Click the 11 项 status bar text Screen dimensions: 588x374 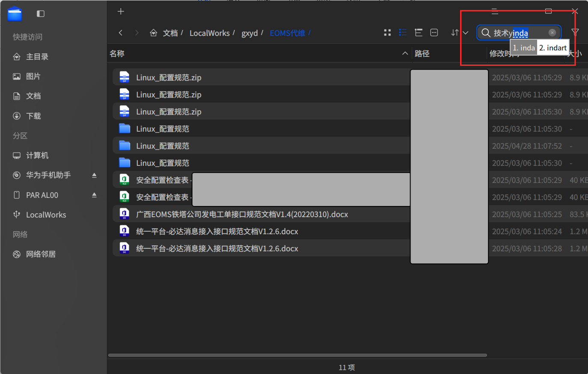[347, 367]
